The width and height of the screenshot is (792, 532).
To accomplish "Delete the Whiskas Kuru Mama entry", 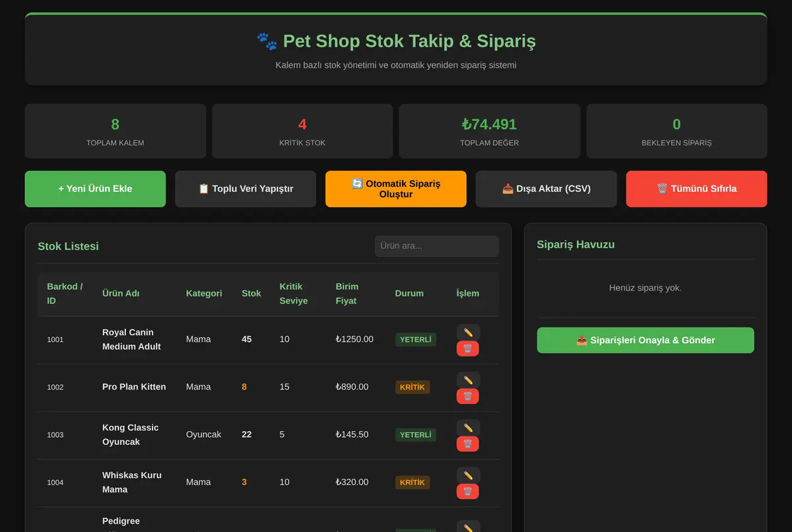I will [468, 491].
